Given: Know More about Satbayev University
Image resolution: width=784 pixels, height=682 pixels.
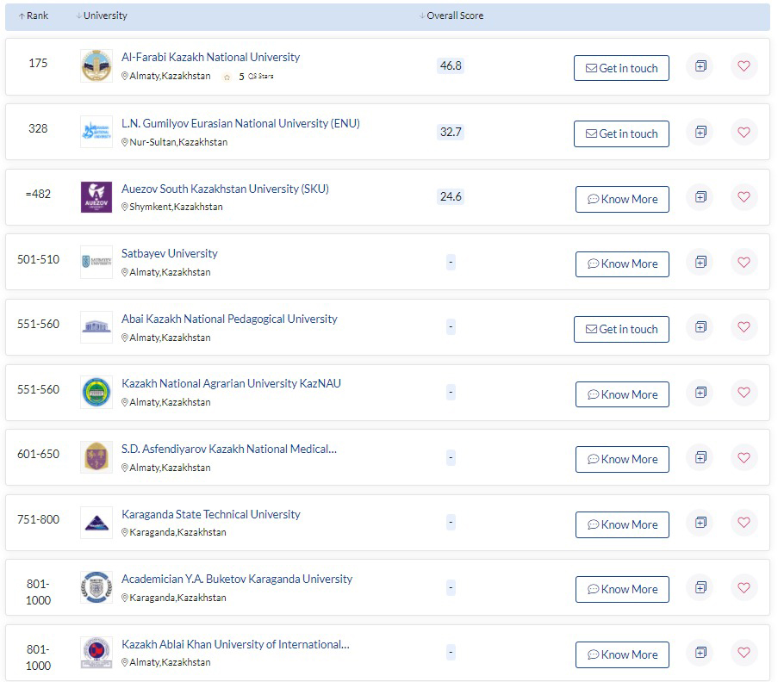Looking at the screenshot, I should coord(623,264).
